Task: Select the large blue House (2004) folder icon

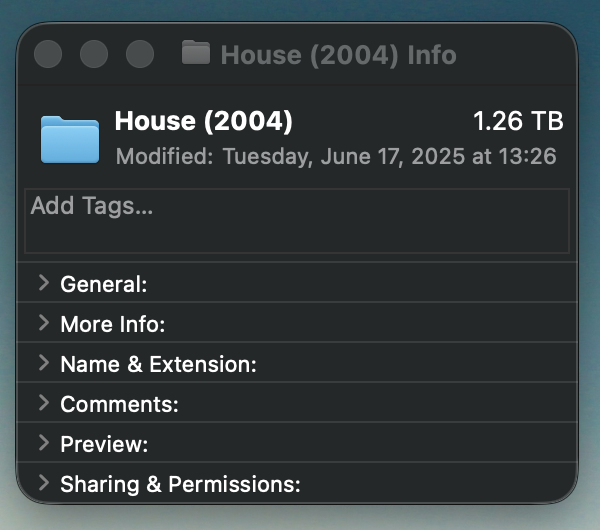Action: point(70,139)
